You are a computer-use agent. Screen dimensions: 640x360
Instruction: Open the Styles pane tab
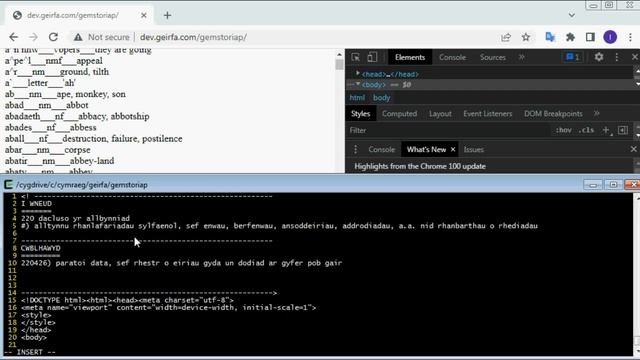tap(360, 114)
